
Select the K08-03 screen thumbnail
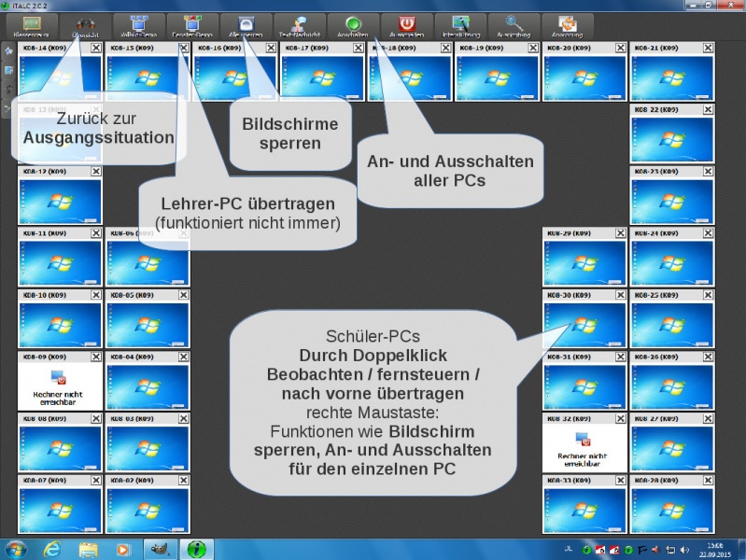coord(148,449)
